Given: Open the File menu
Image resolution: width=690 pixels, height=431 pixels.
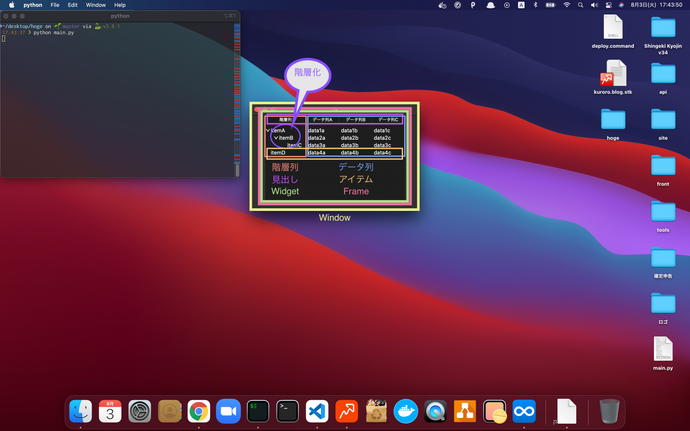Looking at the screenshot, I should [55, 5].
